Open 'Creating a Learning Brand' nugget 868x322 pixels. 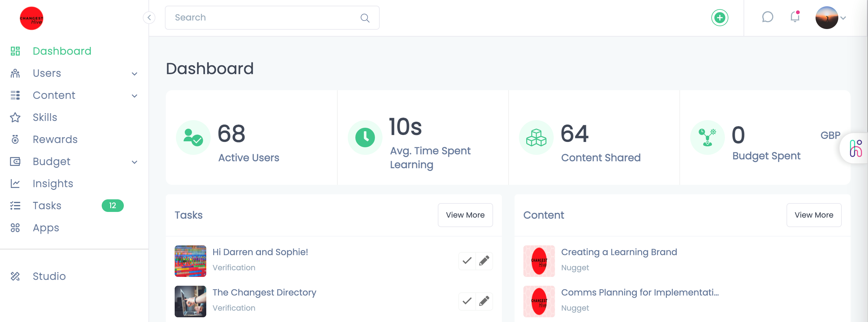click(619, 252)
